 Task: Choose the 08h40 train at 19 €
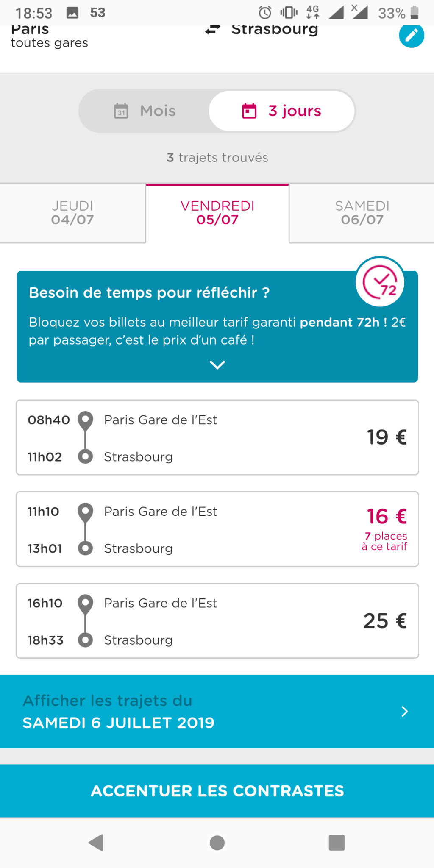tap(217, 437)
